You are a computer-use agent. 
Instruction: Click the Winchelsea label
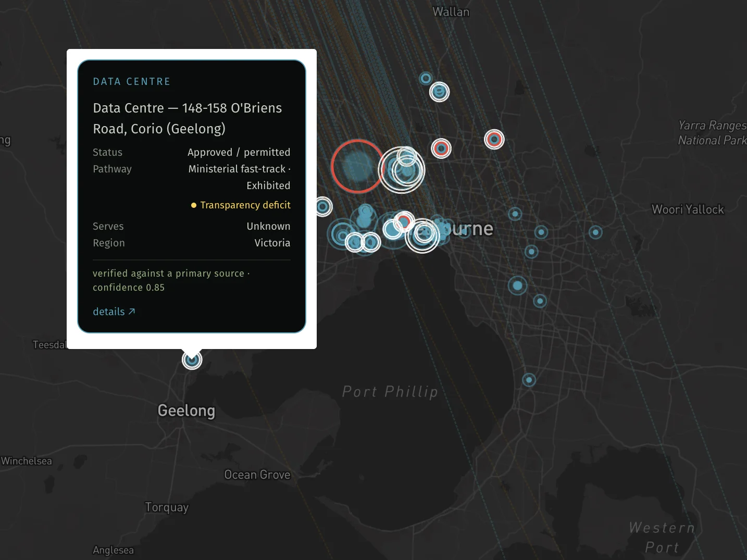27,461
